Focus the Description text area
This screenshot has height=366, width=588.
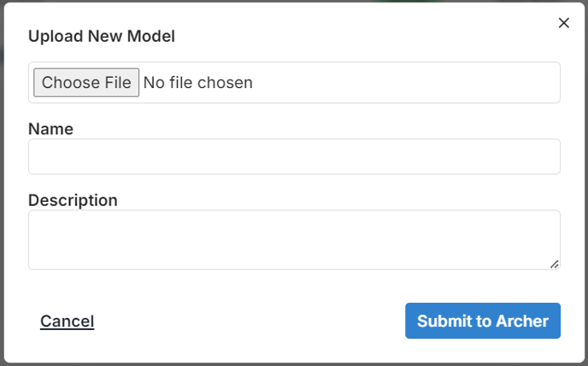coord(294,240)
